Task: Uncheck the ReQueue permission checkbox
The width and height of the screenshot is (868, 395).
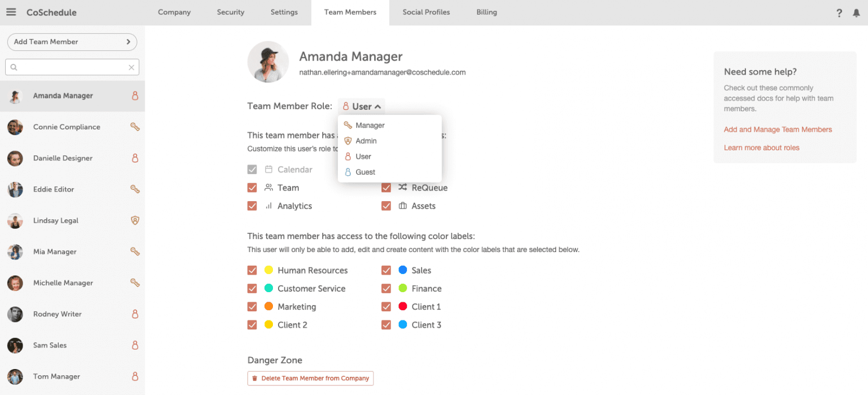Action: click(x=386, y=188)
